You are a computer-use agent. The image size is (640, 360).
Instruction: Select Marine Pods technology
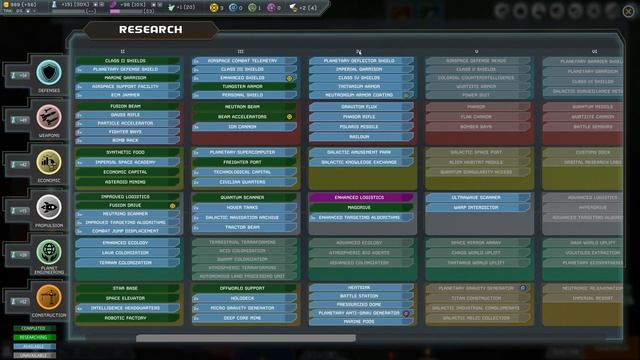point(361,322)
